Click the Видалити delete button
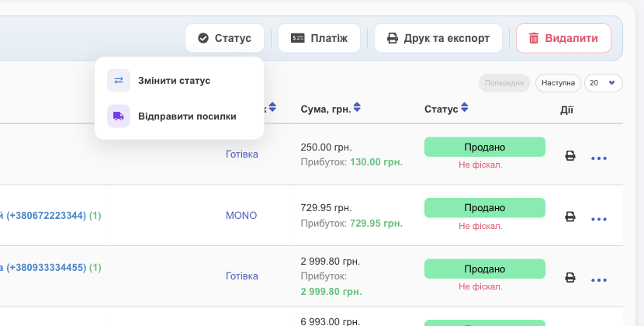 (563, 38)
